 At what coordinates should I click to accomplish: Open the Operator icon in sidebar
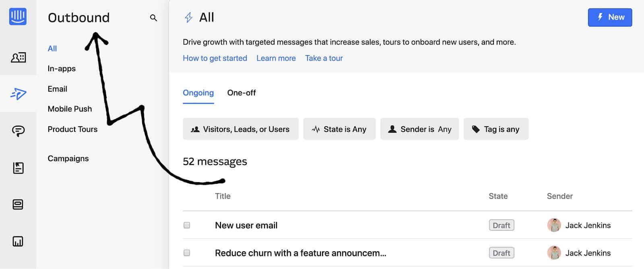(18, 205)
